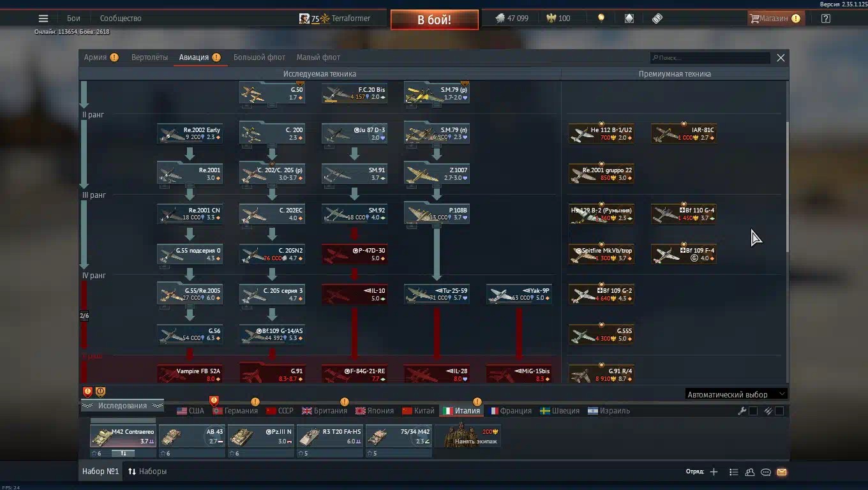
Task: Select the F.C.20 Bis aircraft card
Action: [x=354, y=93]
